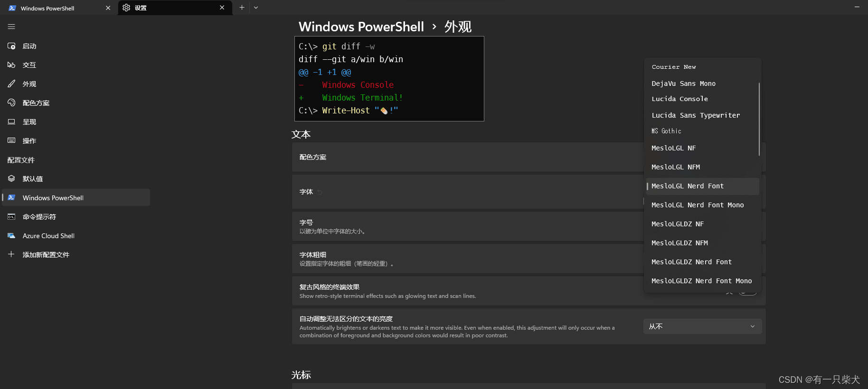Open a new tab with plus button
The image size is (868, 389).
(x=242, y=8)
